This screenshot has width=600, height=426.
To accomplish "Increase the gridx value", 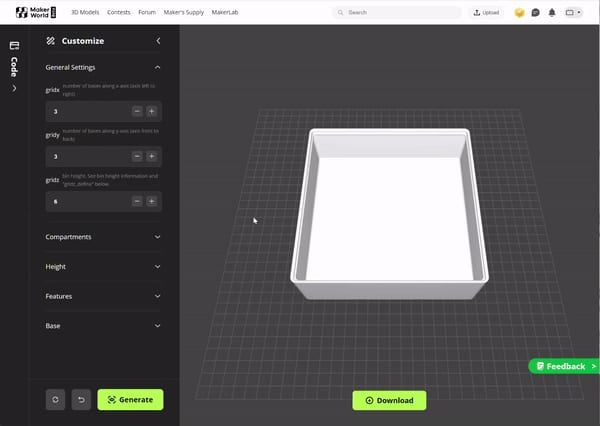I will pos(152,111).
